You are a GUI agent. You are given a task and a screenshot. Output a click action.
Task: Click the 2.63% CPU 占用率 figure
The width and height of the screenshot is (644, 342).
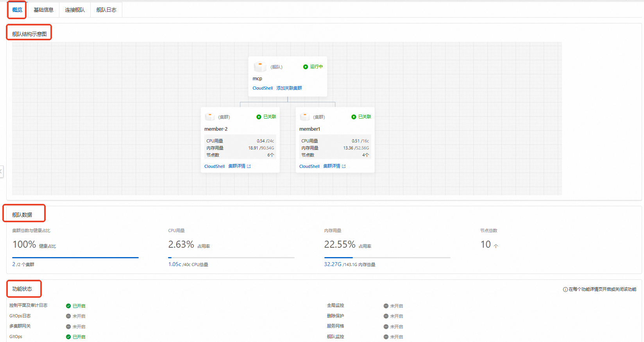pyautogui.click(x=189, y=245)
